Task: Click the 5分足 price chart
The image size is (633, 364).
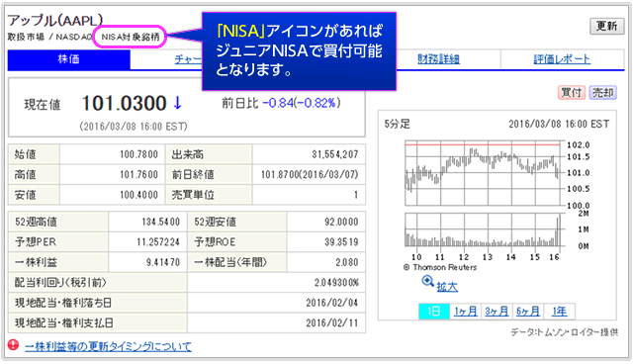Action: pos(483,173)
